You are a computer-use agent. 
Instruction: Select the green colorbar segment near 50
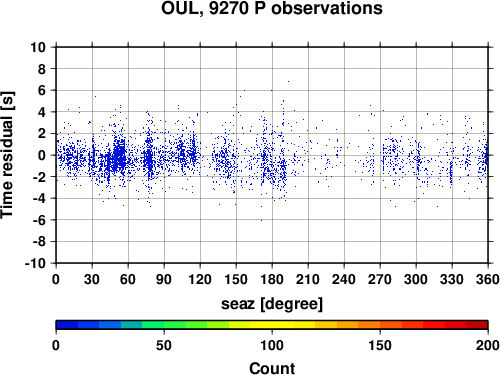(x=174, y=325)
